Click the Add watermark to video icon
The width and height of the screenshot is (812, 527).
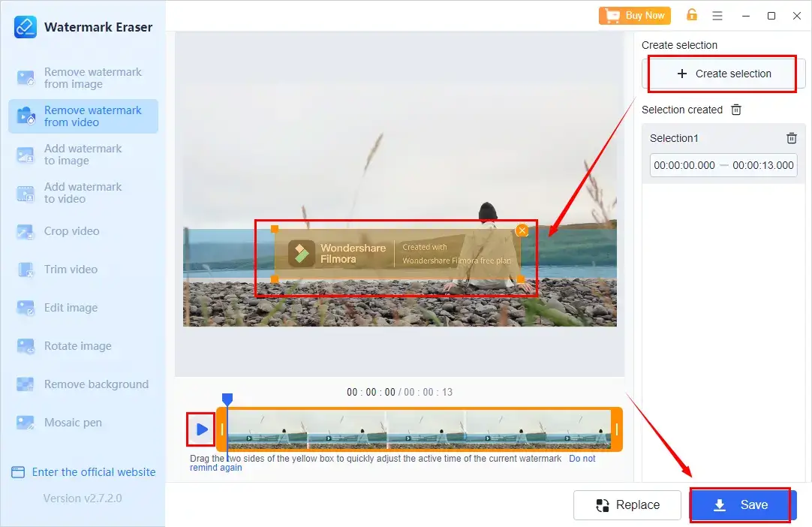coord(26,193)
